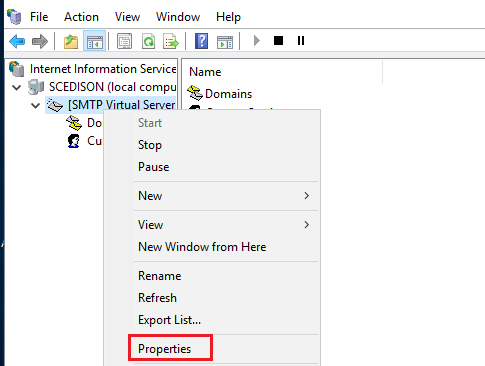Click the Forward arrow toolbar icon
This screenshot has width=485, height=366.
40,41
